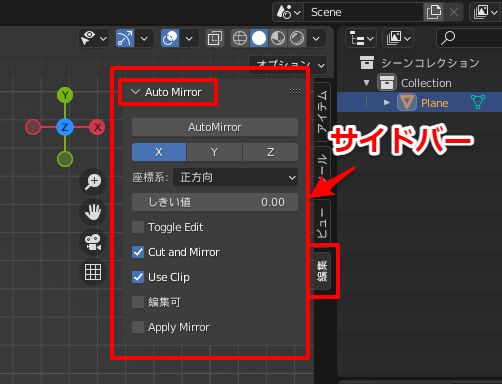Viewport: 502px width, 384px height.
Task: Open viewport selectability and visibility icon
Action: (x=89, y=38)
